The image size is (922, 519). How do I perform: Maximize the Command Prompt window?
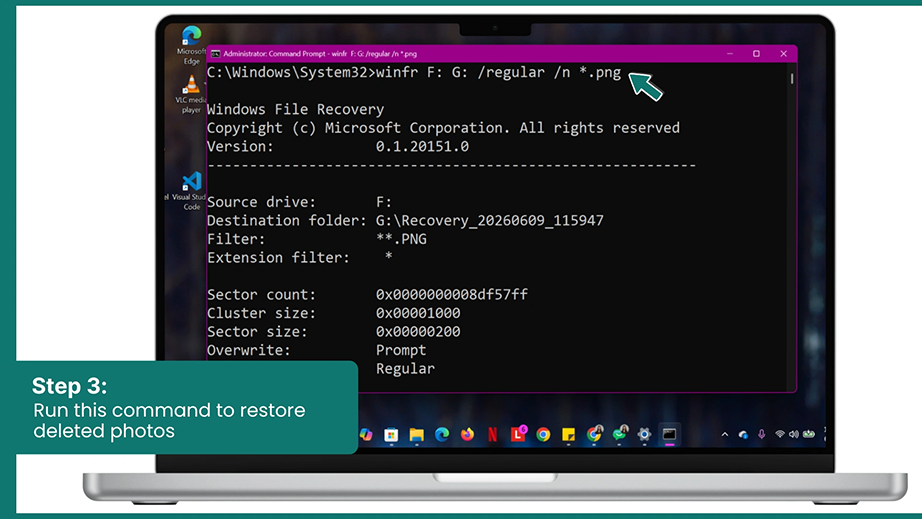pos(756,53)
